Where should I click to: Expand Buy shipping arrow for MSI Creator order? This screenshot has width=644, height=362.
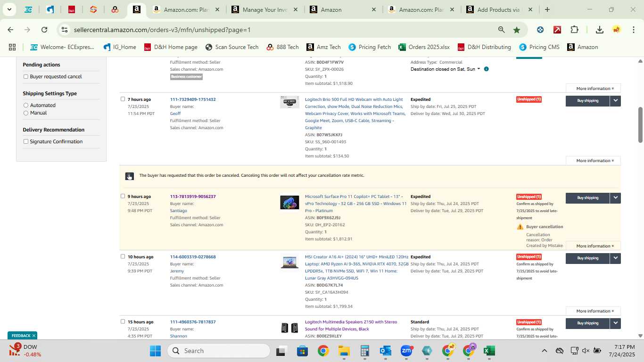[x=615, y=258]
